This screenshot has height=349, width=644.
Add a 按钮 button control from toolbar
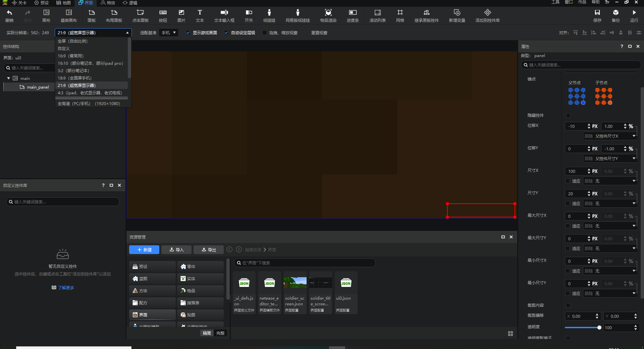pos(163,13)
